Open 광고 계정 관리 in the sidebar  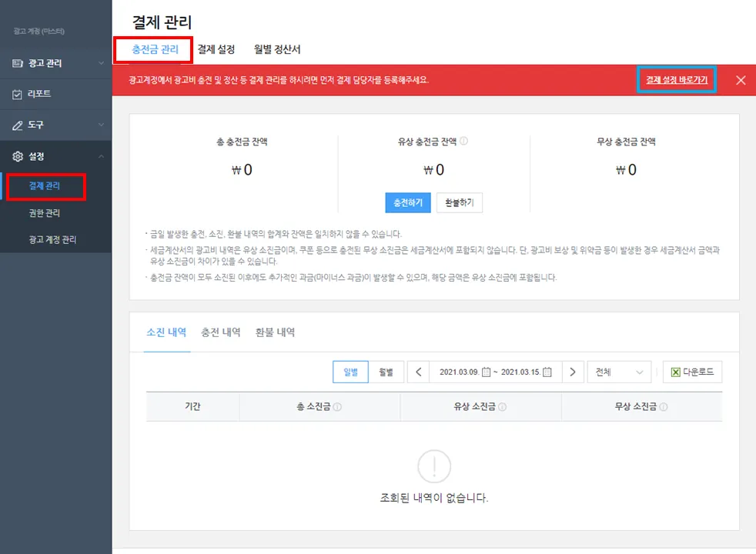[x=52, y=239]
